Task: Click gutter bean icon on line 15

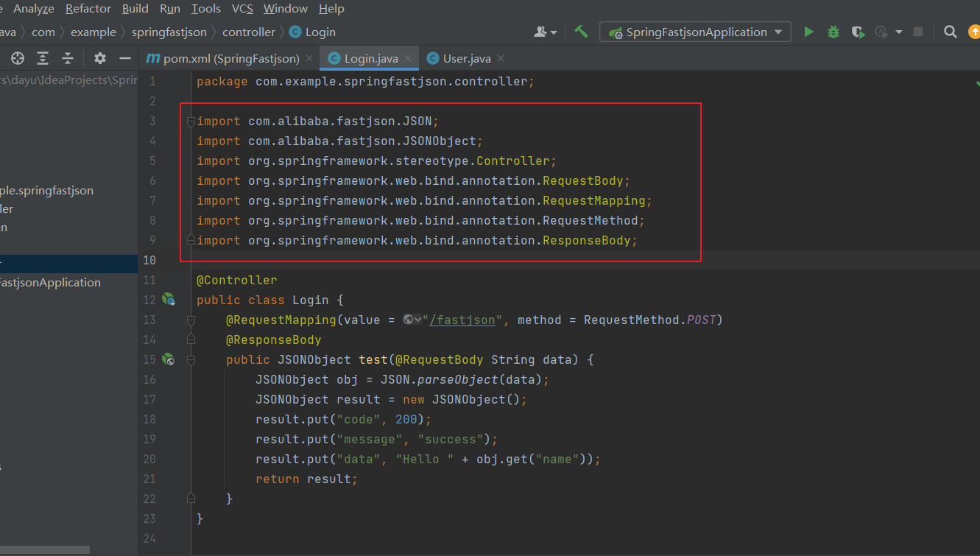Action: pyautogui.click(x=169, y=359)
